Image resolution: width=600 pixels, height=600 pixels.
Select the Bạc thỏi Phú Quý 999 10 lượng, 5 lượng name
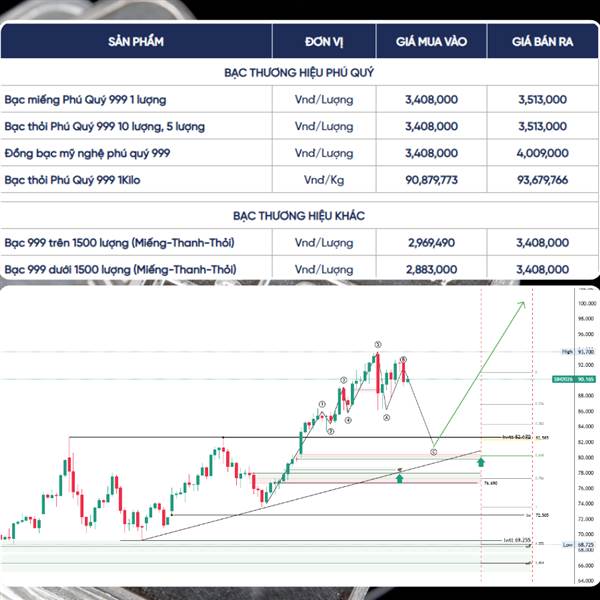click(104, 127)
